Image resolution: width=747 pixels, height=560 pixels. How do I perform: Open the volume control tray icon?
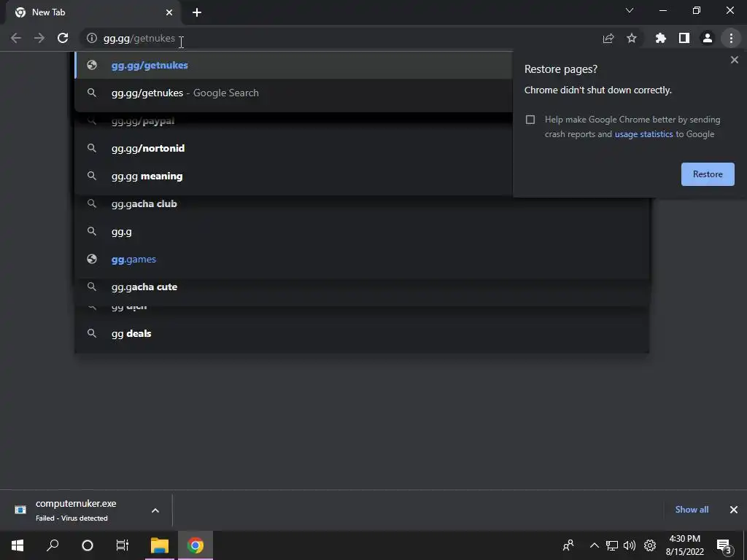[630, 545]
